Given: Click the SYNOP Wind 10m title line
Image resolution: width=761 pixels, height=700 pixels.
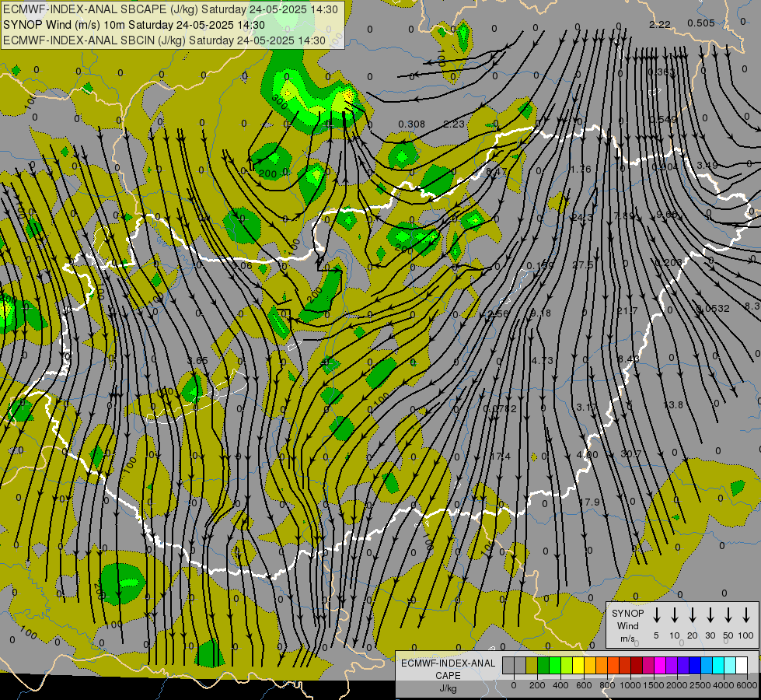Looking at the screenshot, I should point(134,25).
